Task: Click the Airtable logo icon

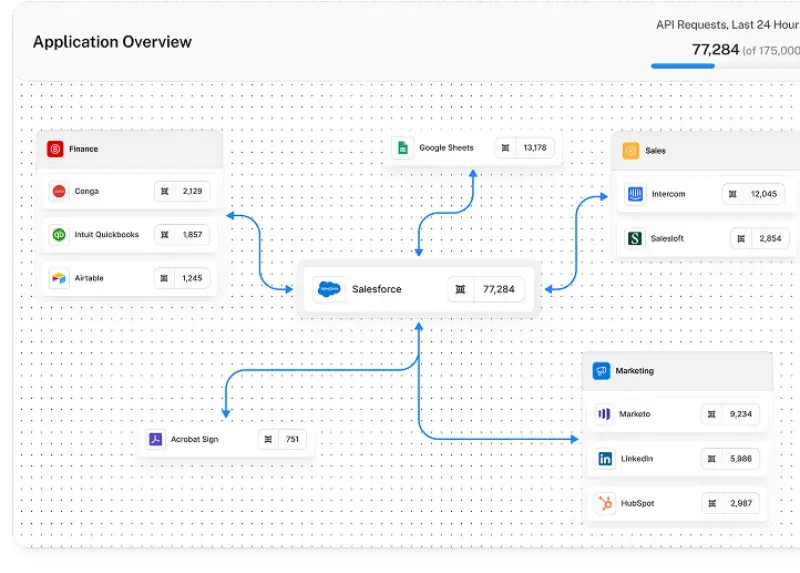Action: [59, 278]
